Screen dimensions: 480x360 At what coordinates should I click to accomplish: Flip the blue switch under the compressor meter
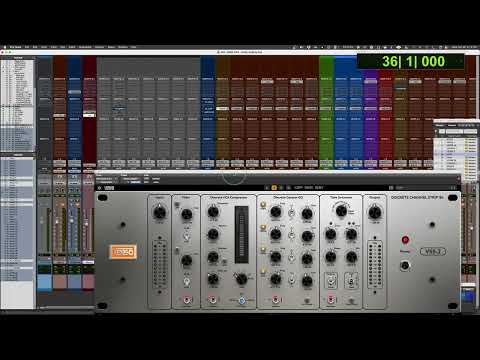pos(242,301)
